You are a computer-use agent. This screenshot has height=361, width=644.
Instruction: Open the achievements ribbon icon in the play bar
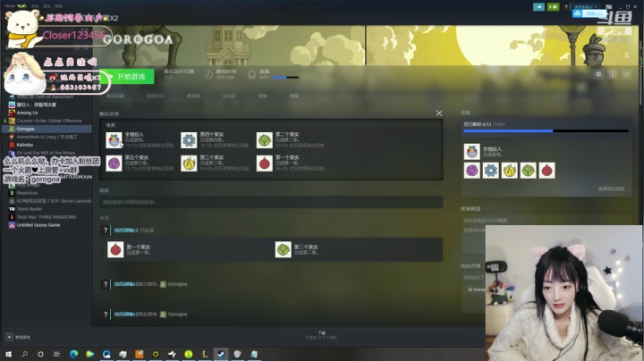click(x=251, y=75)
